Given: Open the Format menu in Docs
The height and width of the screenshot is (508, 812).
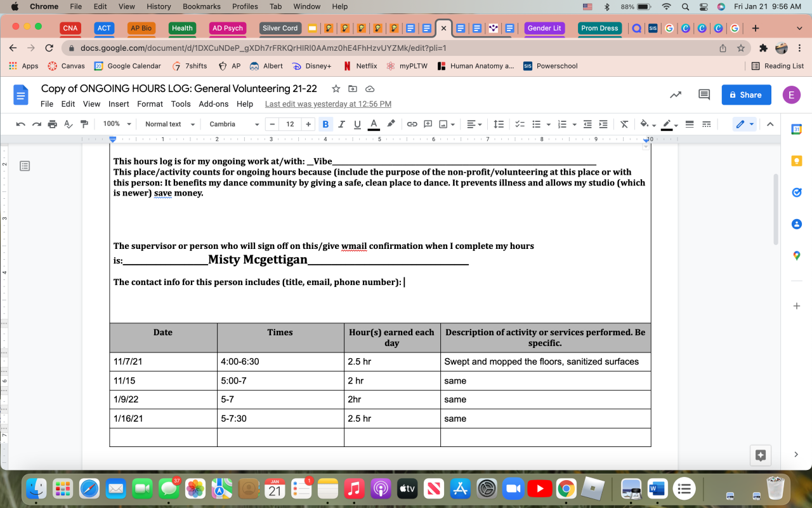Looking at the screenshot, I should point(150,104).
